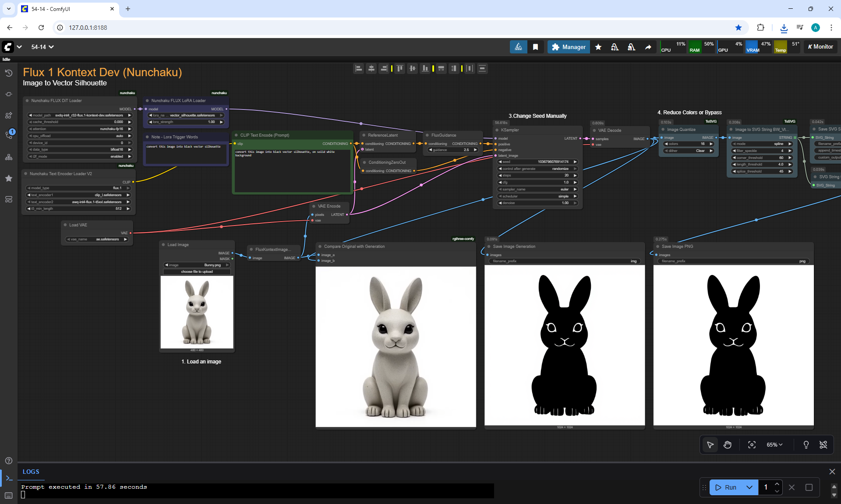The width and height of the screenshot is (841, 504).
Task: Click the bookmark icon in top toolbar
Action: tap(535, 47)
